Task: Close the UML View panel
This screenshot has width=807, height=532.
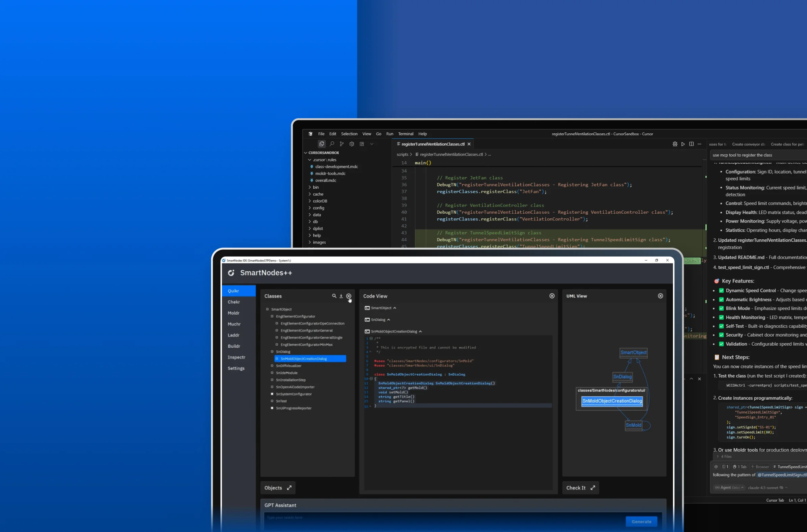Action: click(660, 296)
